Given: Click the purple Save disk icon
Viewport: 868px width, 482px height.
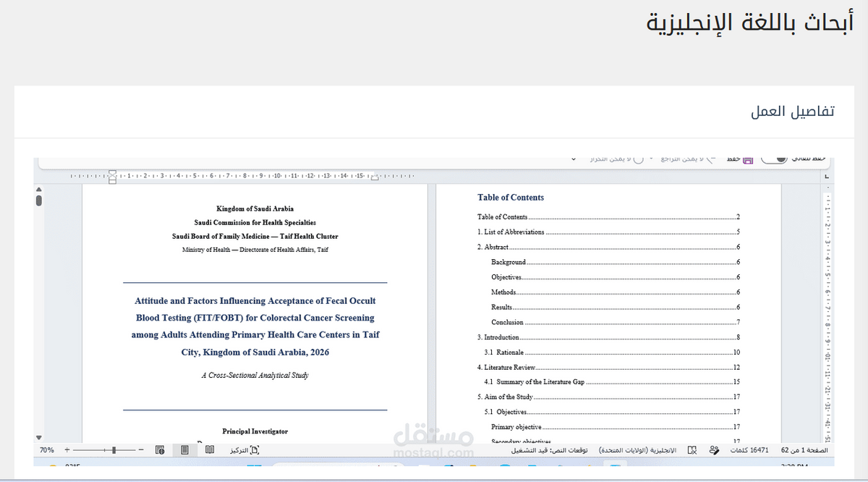Looking at the screenshot, I should (x=748, y=159).
